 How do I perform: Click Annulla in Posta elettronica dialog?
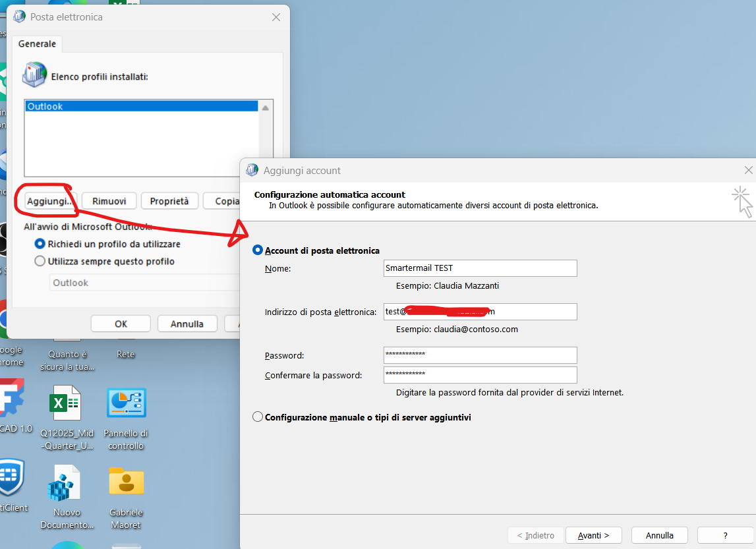[x=187, y=324]
